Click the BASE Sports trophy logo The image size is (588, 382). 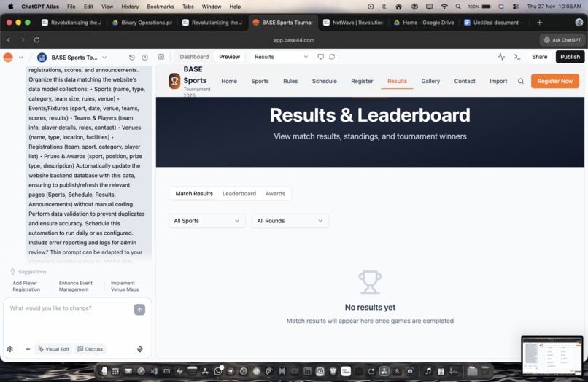[x=174, y=81]
